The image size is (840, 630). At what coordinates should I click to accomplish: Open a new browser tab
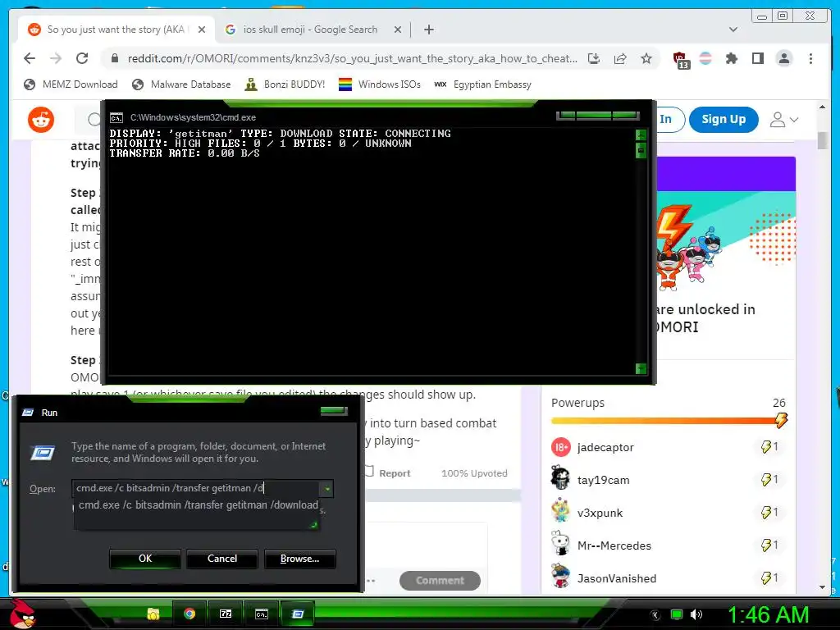click(x=428, y=30)
